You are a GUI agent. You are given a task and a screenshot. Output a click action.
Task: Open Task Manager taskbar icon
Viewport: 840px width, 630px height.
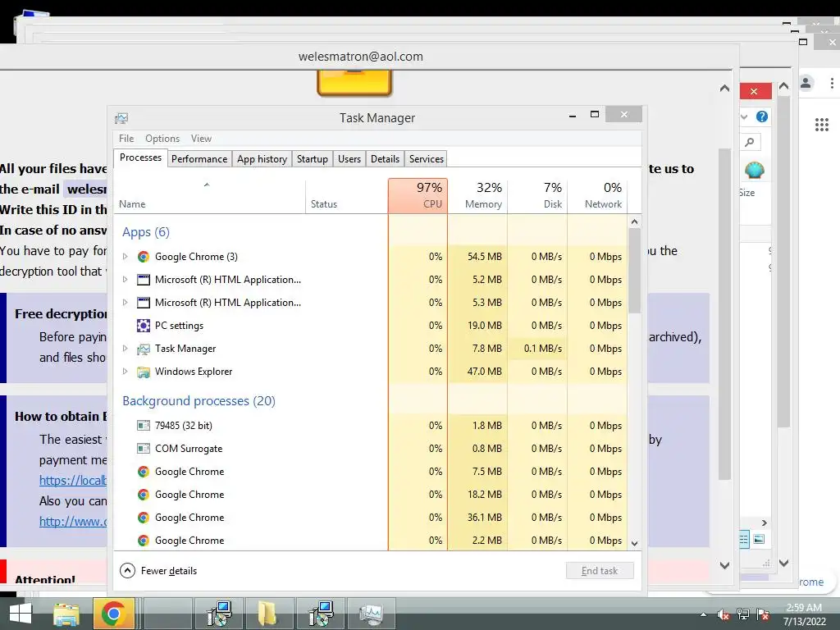pos(371,614)
